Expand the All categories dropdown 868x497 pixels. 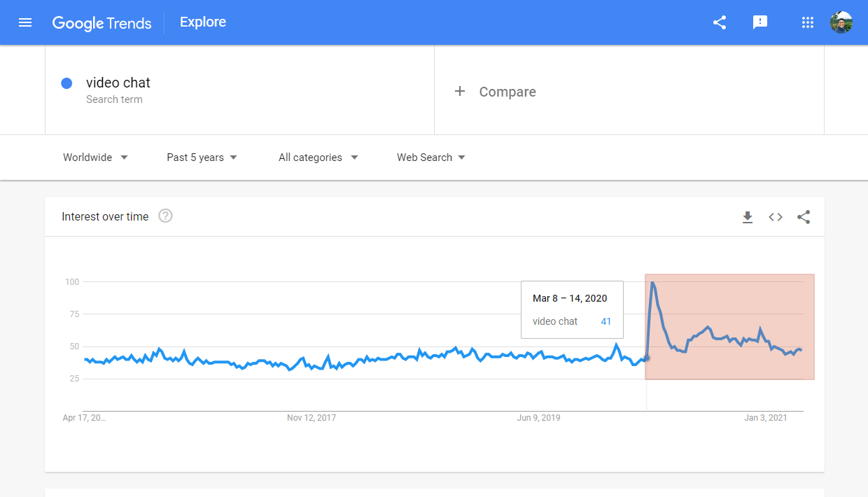pyautogui.click(x=318, y=157)
